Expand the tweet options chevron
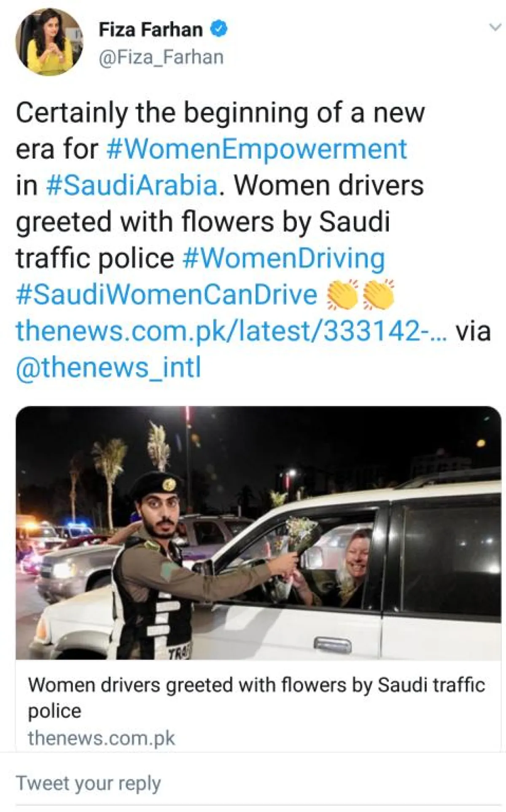This screenshot has height=812, width=506. 493,27
